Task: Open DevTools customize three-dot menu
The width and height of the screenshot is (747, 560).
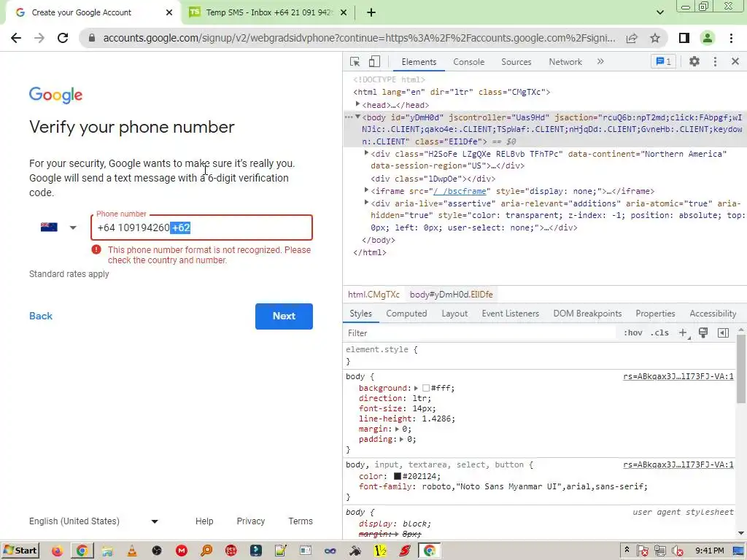Action: (x=715, y=61)
